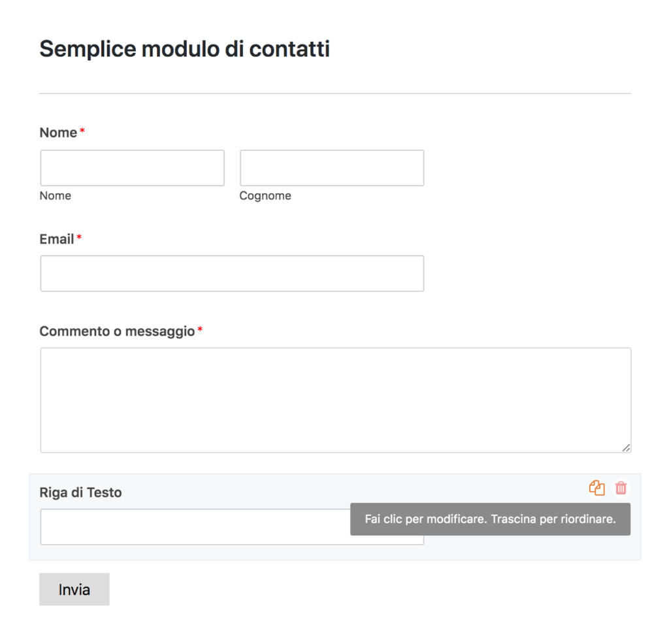Delete the Riga di Testo field

pyautogui.click(x=621, y=488)
